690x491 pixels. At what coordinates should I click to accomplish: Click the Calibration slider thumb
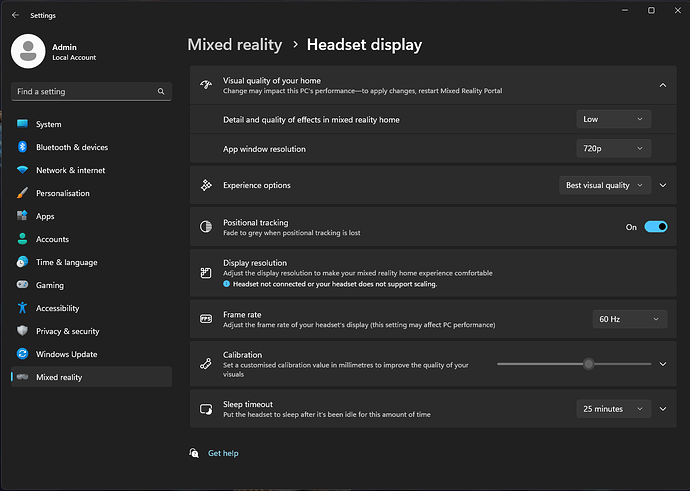[588, 364]
